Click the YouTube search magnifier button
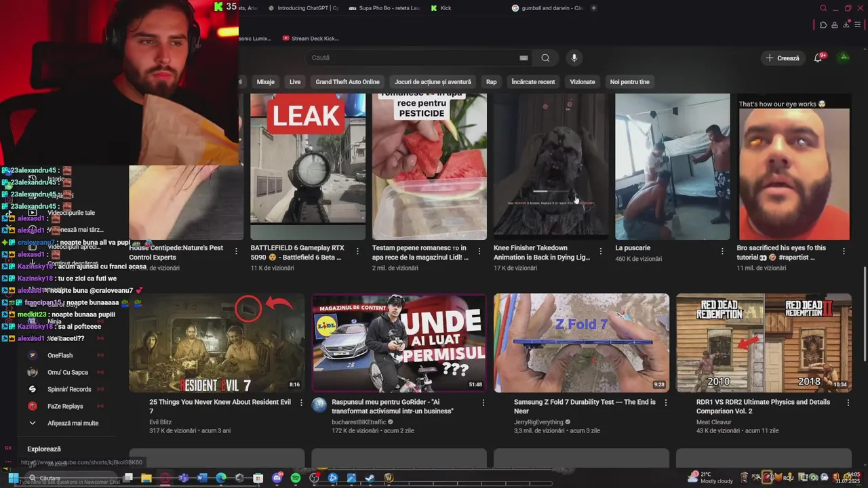868x488 pixels. tap(545, 58)
